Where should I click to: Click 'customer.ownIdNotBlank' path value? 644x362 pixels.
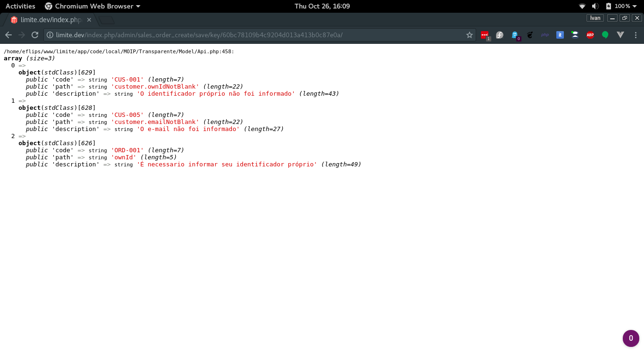click(155, 87)
